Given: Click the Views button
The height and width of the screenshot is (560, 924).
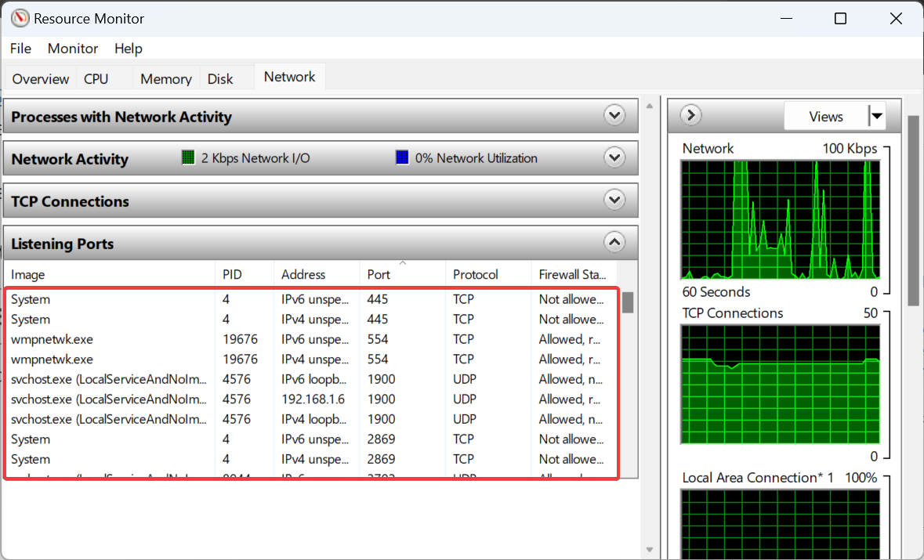Looking at the screenshot, I should pos(825,117).
